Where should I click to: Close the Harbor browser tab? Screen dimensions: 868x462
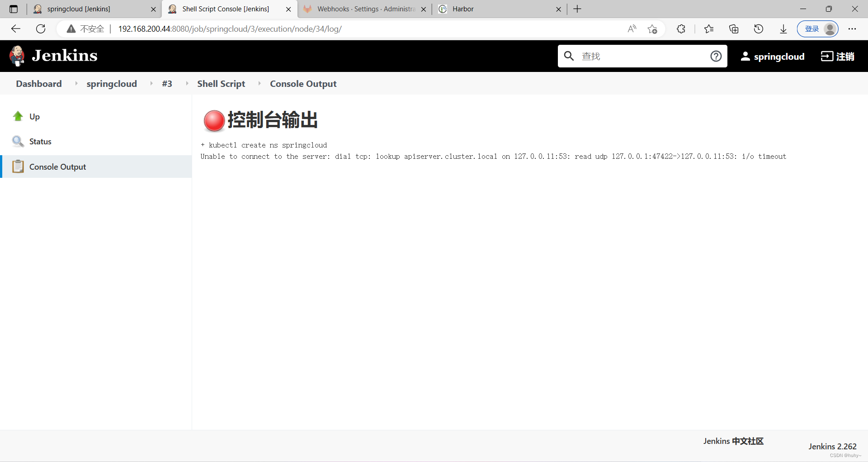coord(558,9)
